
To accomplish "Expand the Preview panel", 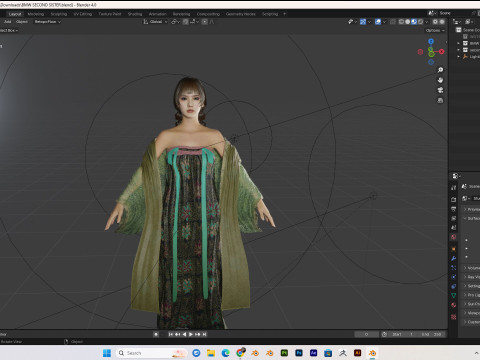I will point(471,209).
